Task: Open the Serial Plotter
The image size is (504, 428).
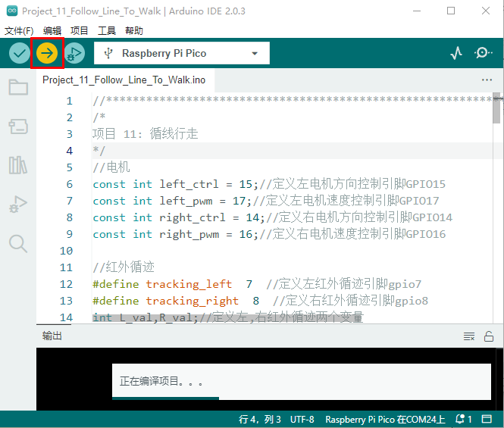Action: [x=456, y=53]
